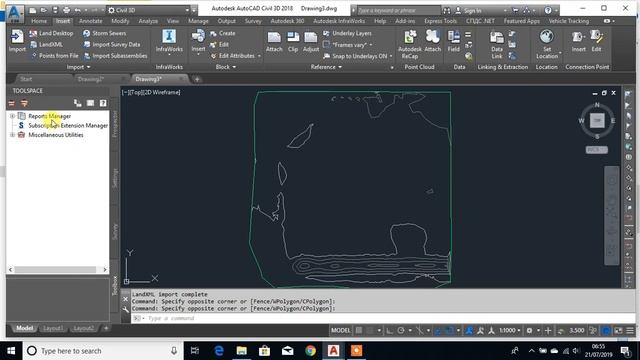Select the Layout1 tab
The height and width of the screenshot is (360, 640).
[53, 328]
